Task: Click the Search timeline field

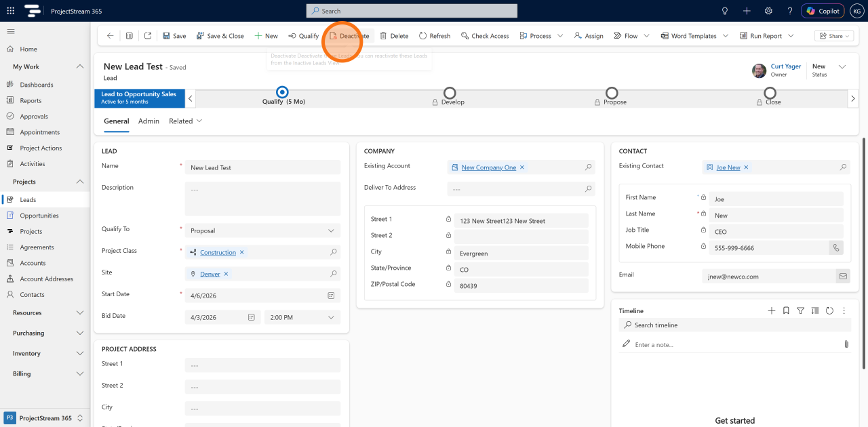Action: [734, 325]
